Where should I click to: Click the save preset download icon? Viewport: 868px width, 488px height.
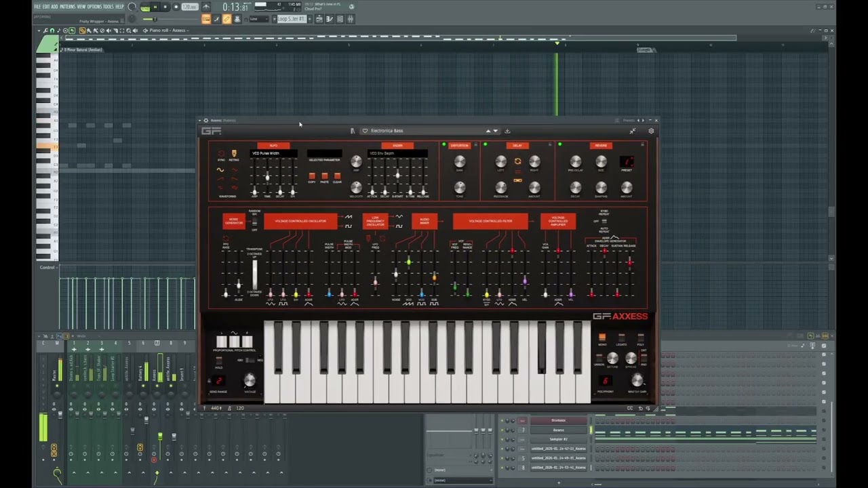pos(507,131)
